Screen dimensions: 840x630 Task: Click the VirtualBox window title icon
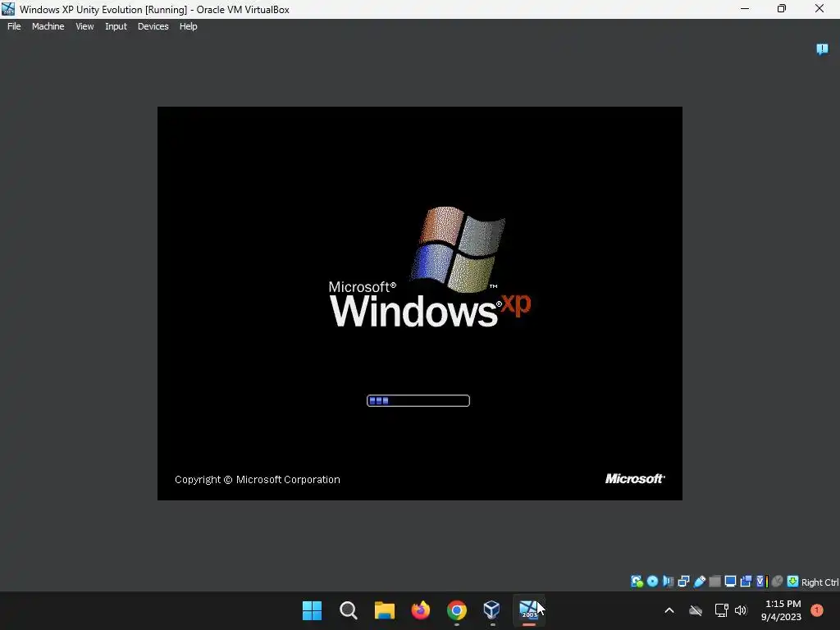8,9
